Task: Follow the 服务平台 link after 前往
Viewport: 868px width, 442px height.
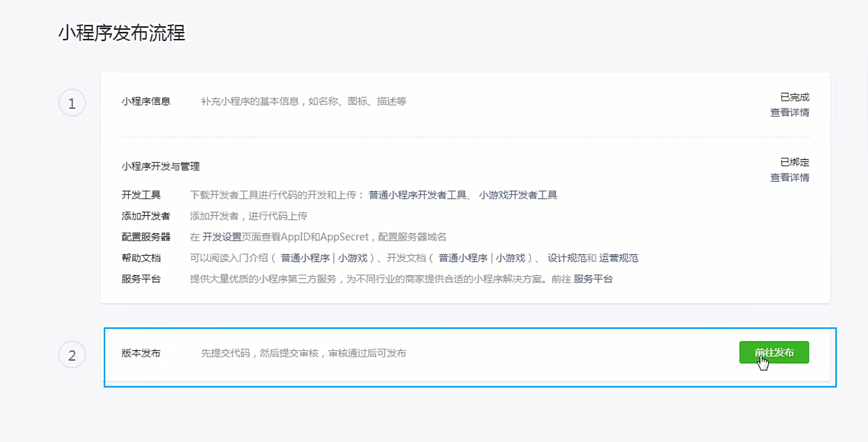Action: tap(593, 279)
